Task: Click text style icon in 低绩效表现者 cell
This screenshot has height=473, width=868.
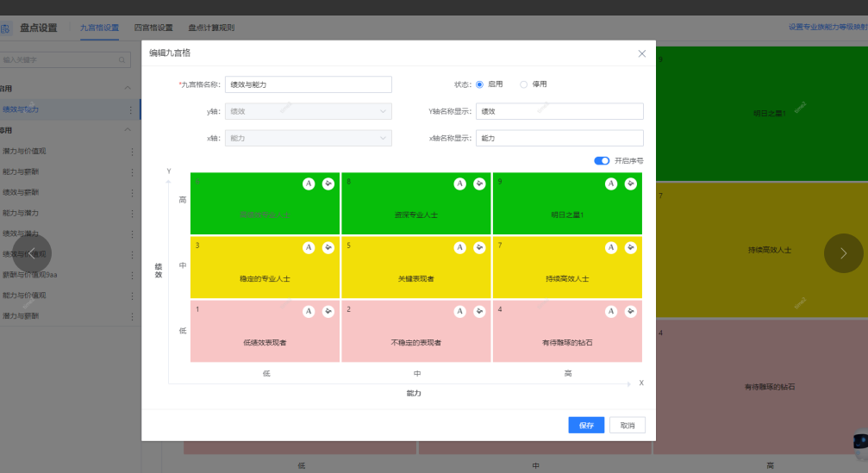Action: pos(309,311)
